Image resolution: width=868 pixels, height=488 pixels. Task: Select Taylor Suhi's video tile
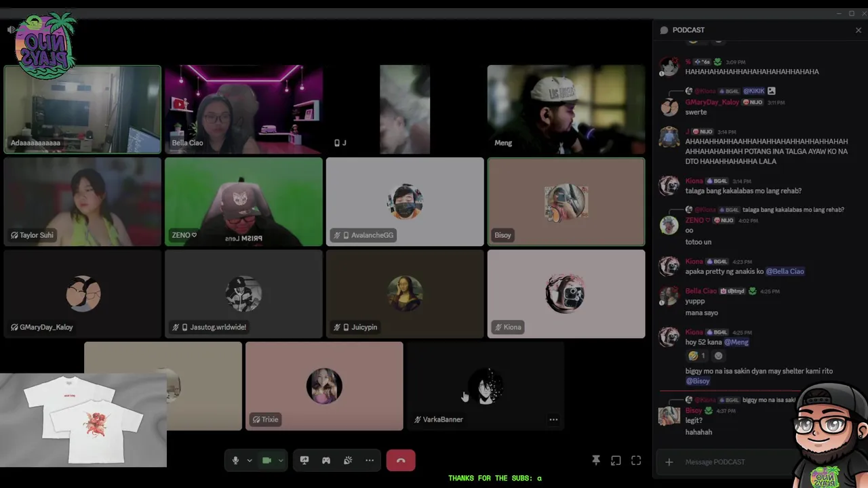(x=83, y=202)
